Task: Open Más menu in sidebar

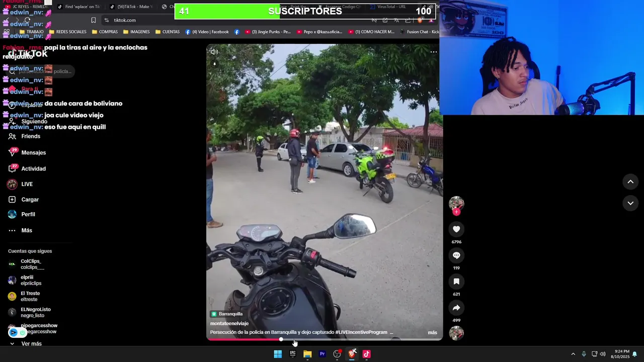Action: (27, 230)
